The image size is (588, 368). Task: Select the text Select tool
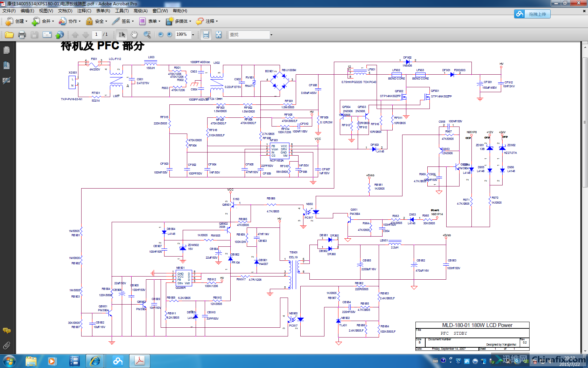[122, 35]
